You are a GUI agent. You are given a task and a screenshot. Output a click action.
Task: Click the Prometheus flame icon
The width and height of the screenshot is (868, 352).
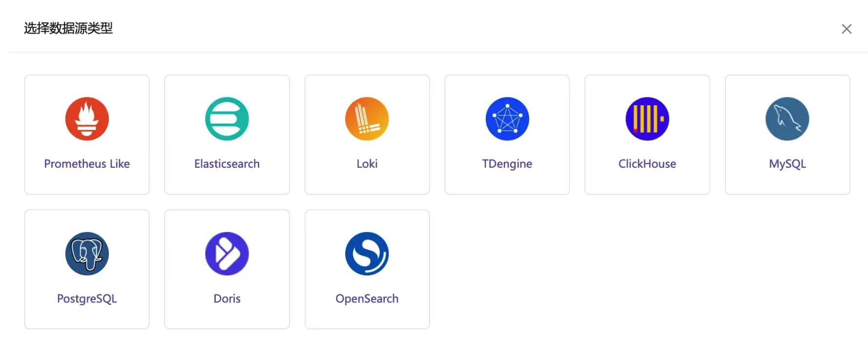(87, 119)
